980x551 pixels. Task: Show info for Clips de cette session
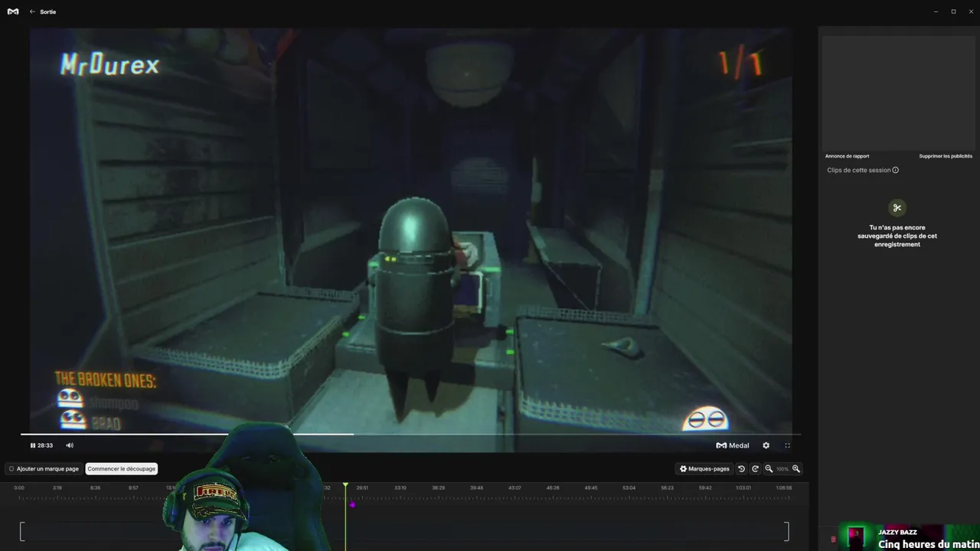896,170
